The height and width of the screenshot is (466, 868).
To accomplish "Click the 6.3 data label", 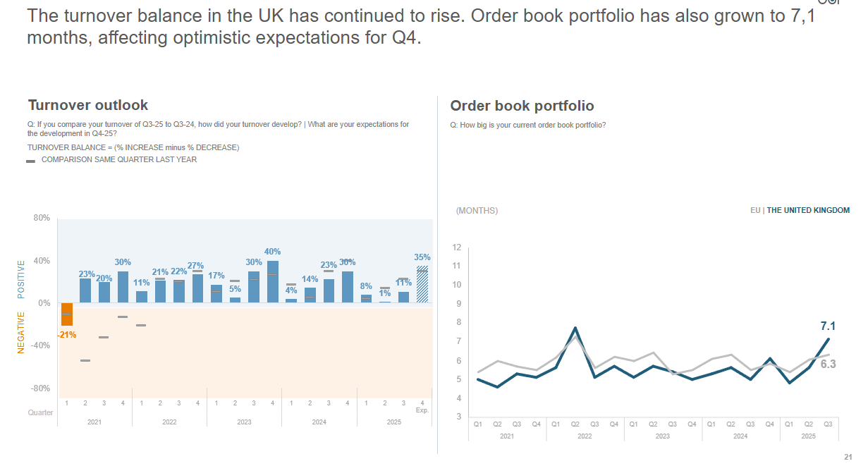I will [828, 364].
